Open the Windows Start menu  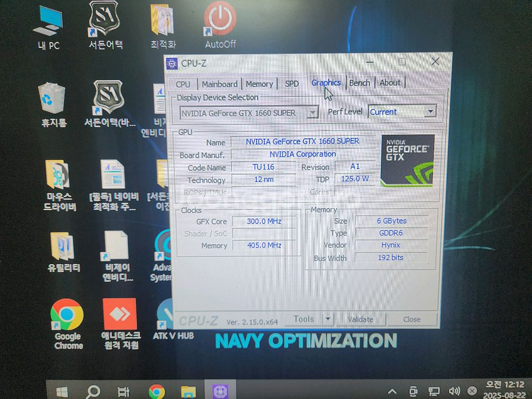(62, 392)
